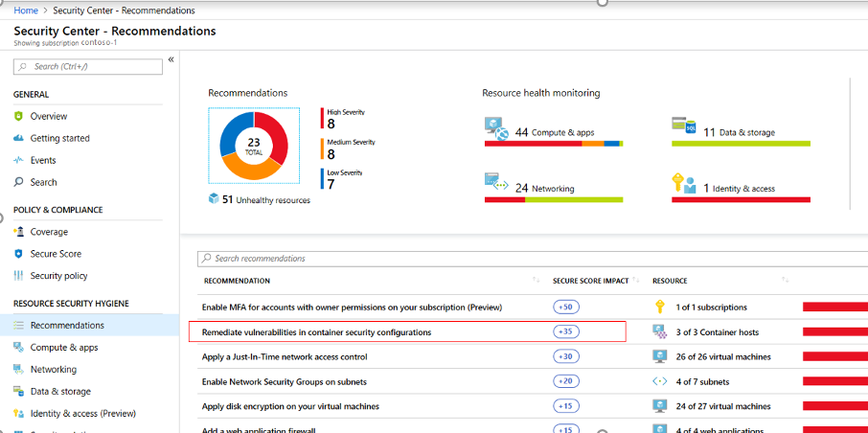Screen dimensions: 868x433
Task: Click the 4 of 7 subnets text
Action: tap(702, 381)
